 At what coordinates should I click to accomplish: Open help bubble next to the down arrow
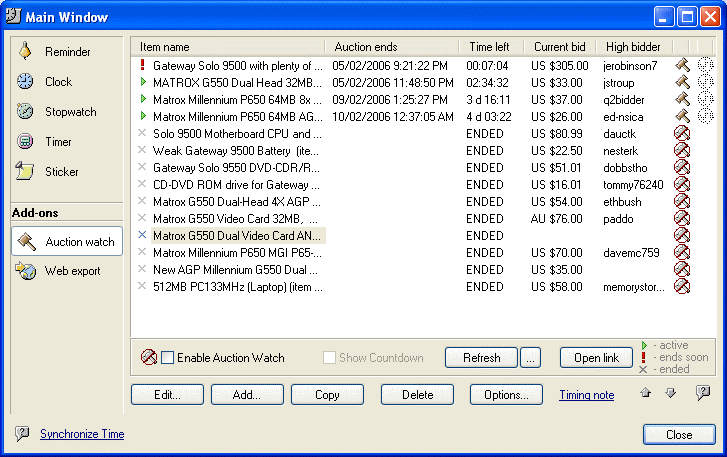click(x=703, y=393)
